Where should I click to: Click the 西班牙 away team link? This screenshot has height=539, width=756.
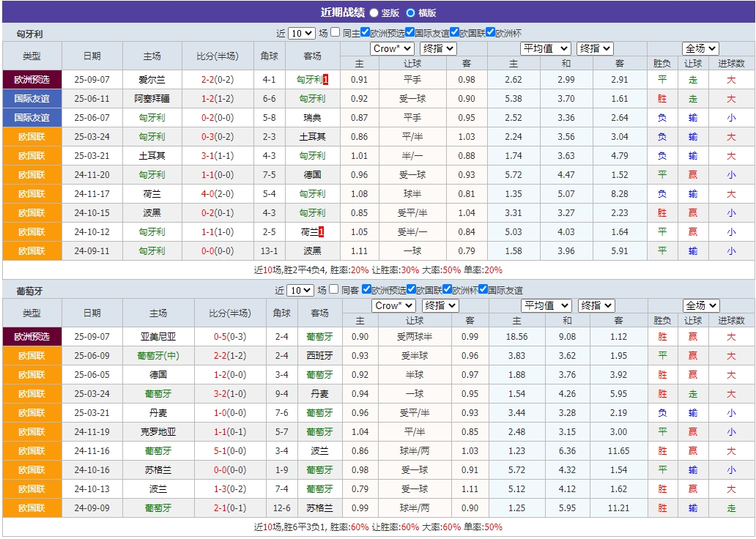[319, 357]
